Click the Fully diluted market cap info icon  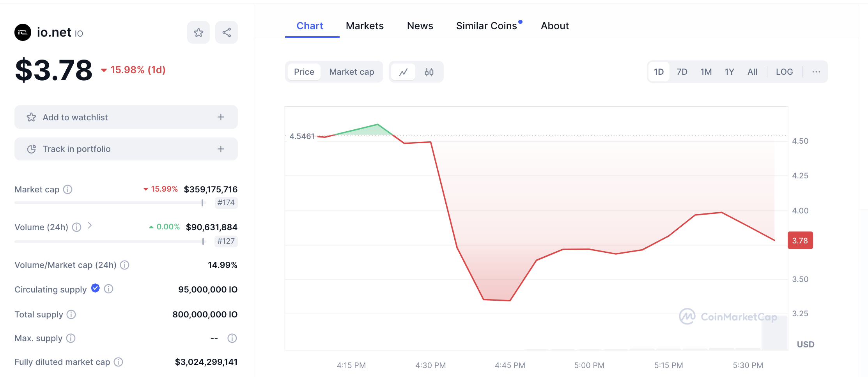coord(118,362)
